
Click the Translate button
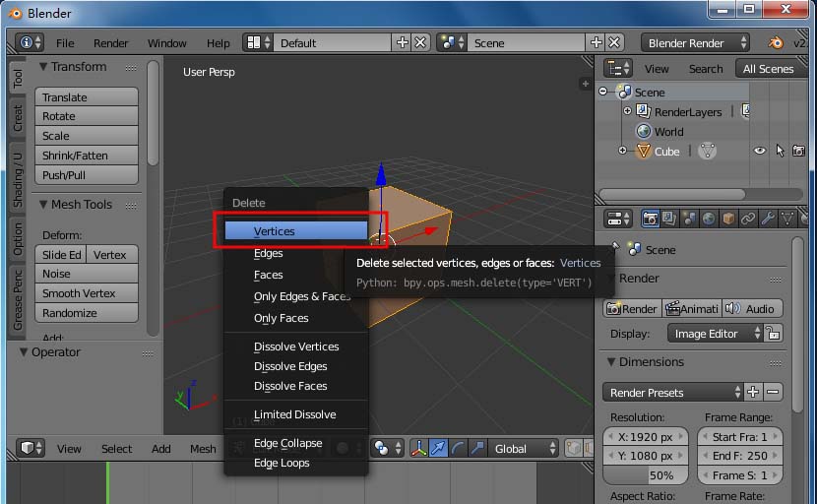coord(87,96)
